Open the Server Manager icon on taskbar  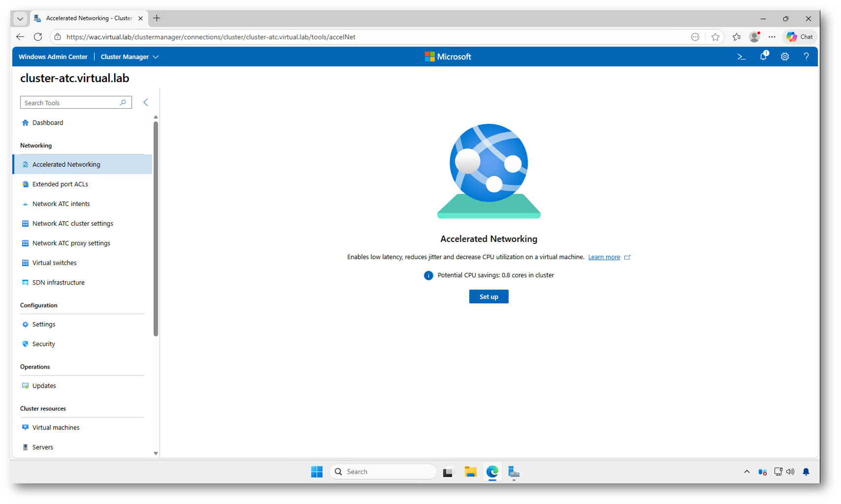point(514,472)
